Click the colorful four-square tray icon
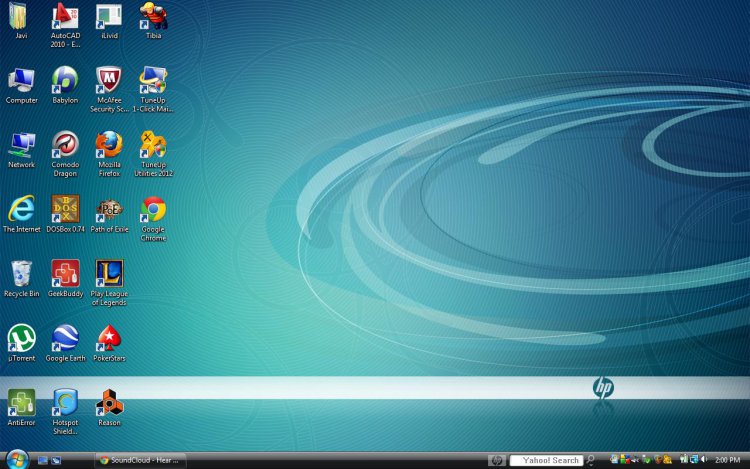Viewport: 750px width, 469px height. click(625, 459)
